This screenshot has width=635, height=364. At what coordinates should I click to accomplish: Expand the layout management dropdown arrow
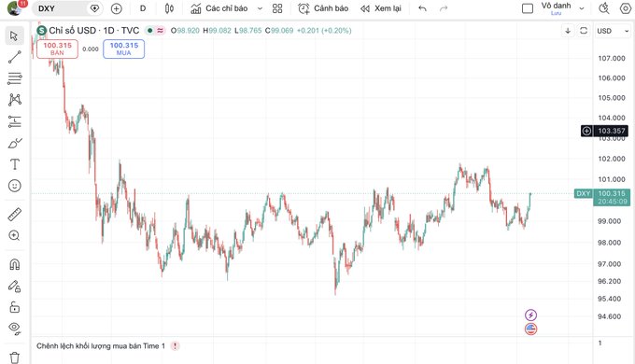(x=582, y=8)
